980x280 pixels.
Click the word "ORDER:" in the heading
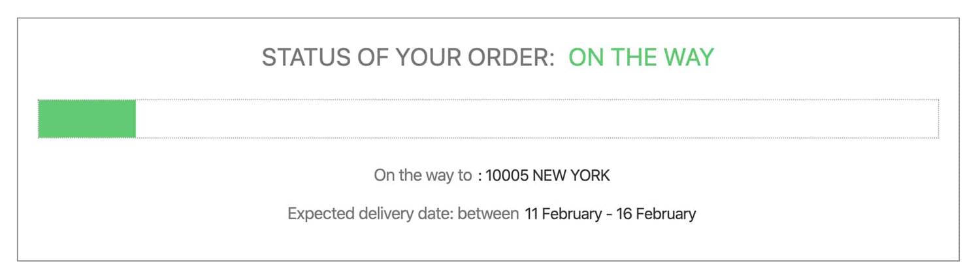512,58
